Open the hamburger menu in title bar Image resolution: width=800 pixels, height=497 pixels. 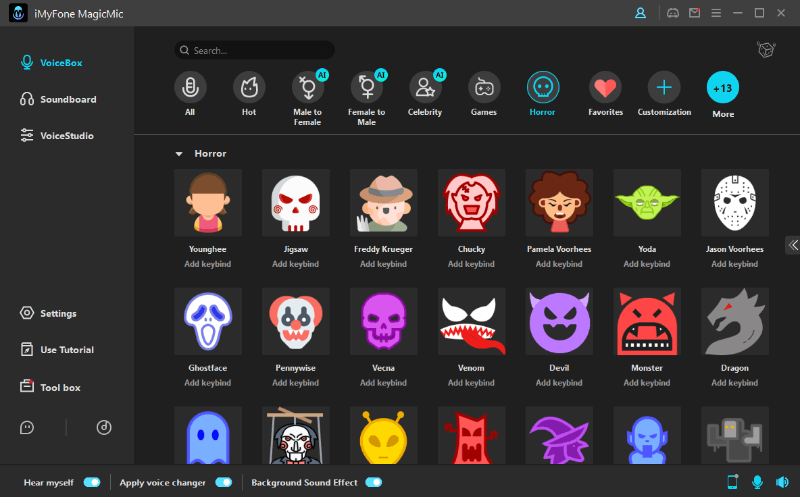click(x=716, y=13)
